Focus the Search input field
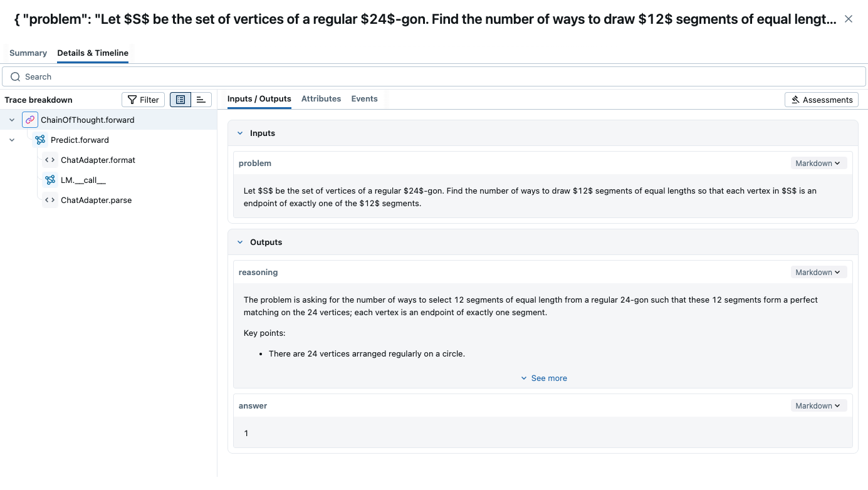868x490 pixels. click(x=434, y=76)
